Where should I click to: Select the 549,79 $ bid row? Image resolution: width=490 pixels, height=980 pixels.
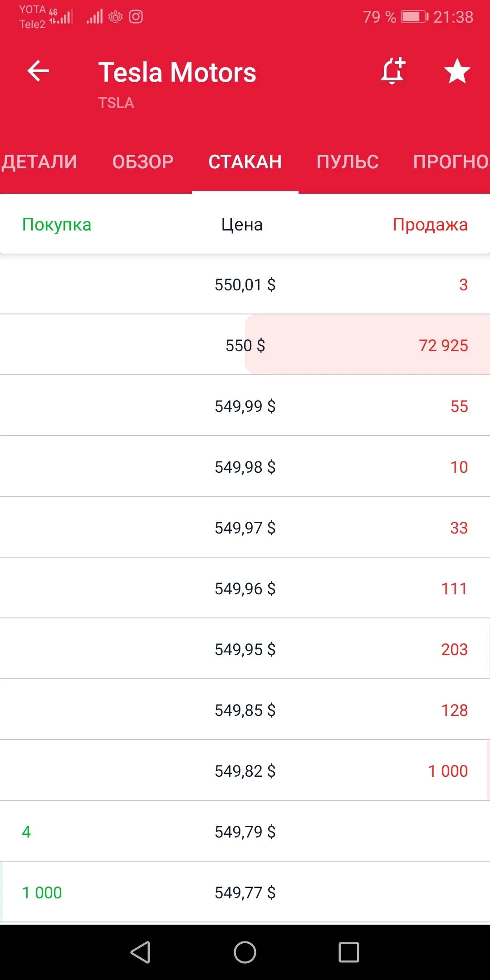tap(245, 831)
